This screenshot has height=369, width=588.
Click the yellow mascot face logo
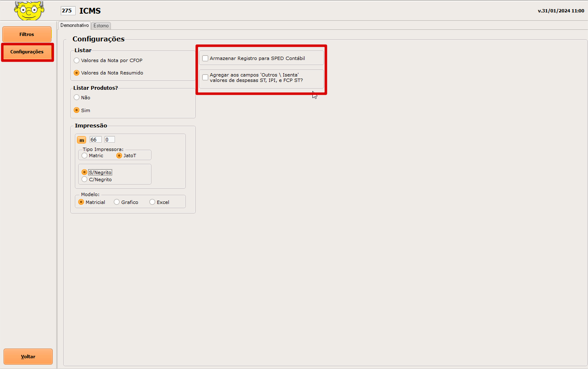[29, 10]
